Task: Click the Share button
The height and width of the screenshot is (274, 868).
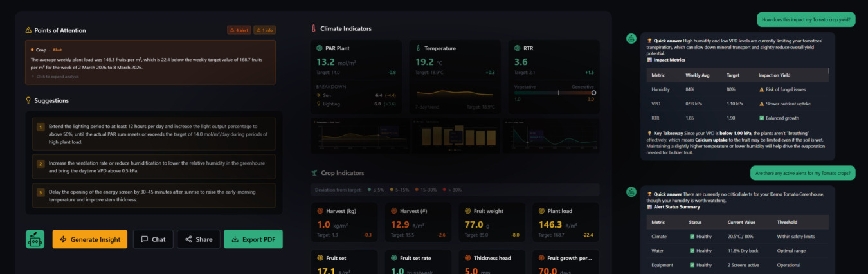Action: click(x=198, y=239)
